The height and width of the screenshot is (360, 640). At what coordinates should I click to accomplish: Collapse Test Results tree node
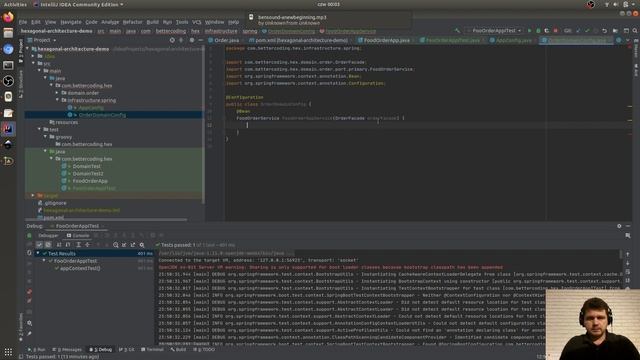(38, 253)
